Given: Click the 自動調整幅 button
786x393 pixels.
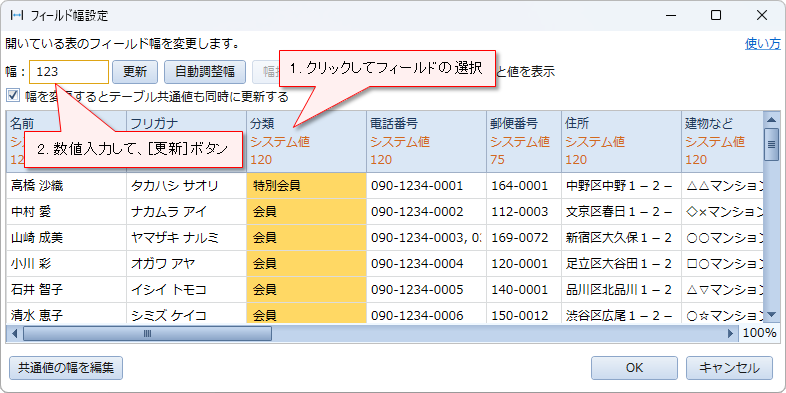Looking at the screenshot, I should pos(205,72).
